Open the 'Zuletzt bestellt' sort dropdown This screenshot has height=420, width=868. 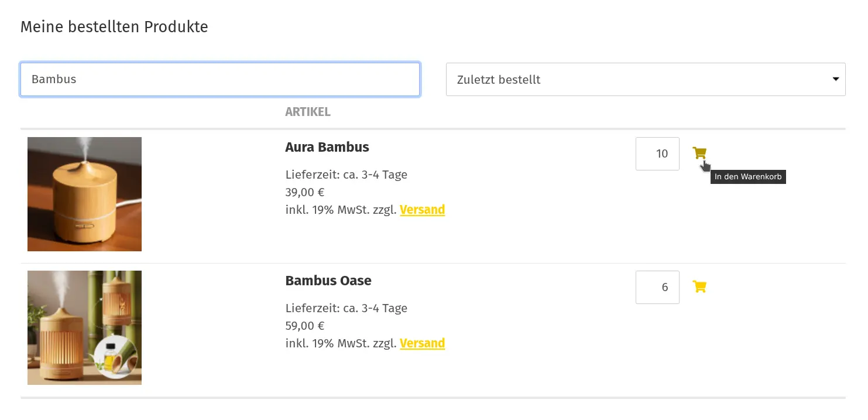click(645, 80)
